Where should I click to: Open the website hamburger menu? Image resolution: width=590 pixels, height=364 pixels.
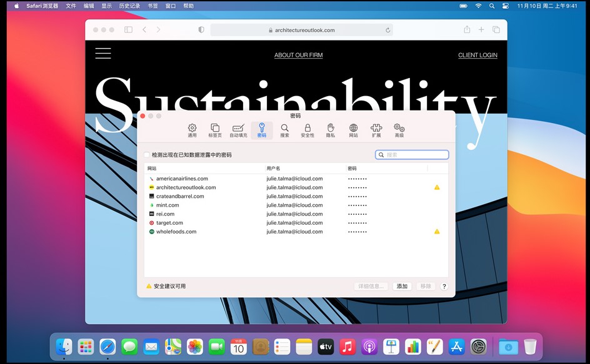coord(102,53)
